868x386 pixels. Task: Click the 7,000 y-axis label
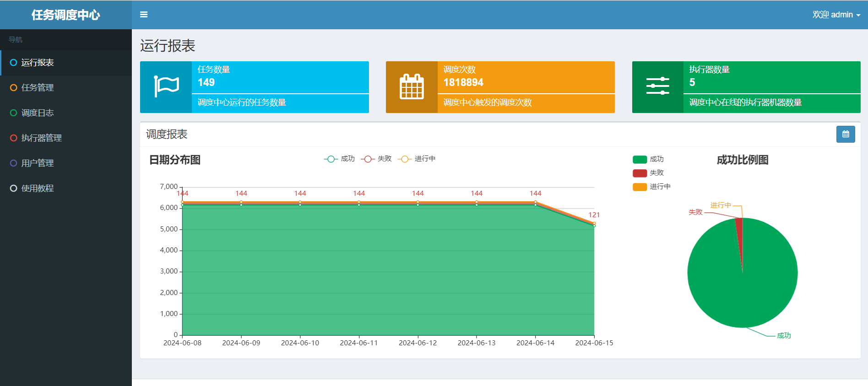168,187
